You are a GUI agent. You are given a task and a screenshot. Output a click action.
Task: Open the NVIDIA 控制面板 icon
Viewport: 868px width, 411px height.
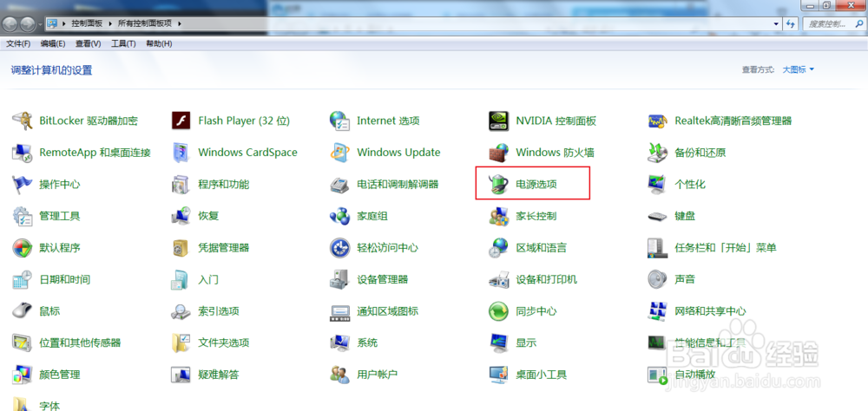[499, 121]
